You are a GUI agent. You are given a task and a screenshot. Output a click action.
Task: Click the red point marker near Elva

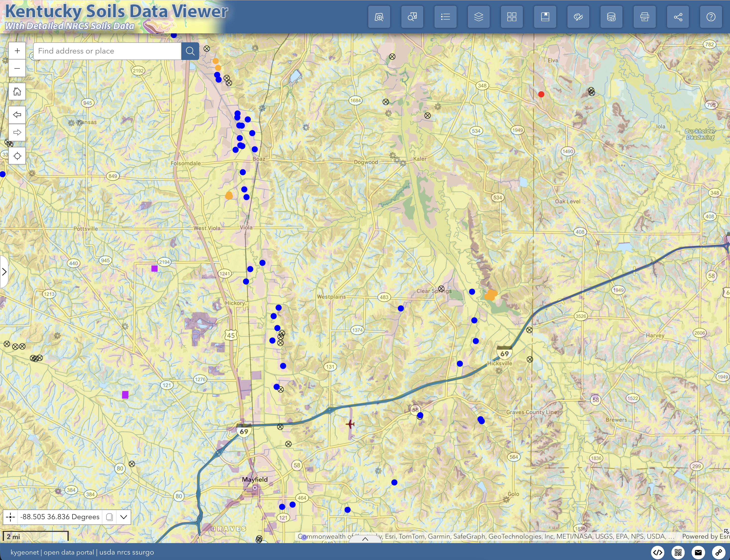(541, 94)
